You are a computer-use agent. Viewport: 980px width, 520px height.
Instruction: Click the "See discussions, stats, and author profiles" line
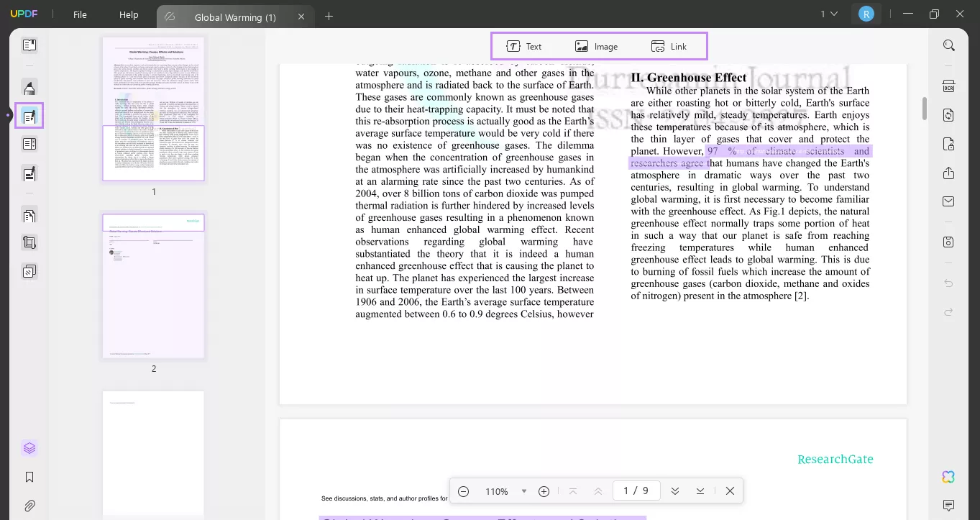[x=385, y=498]
